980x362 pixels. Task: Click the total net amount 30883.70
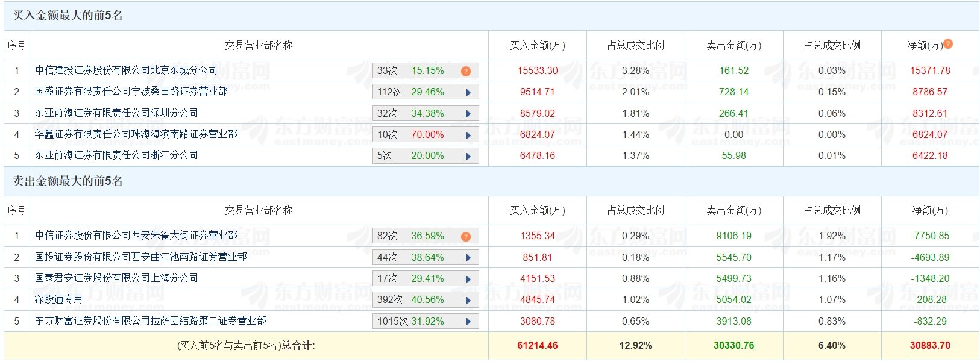(x=930, y=346)
